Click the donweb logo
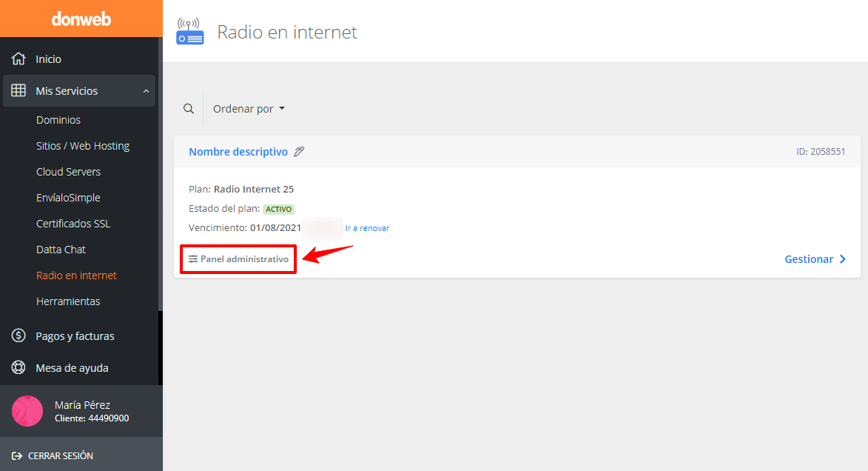868x471 pixels. pyautogui.click(x=81, y=19)
